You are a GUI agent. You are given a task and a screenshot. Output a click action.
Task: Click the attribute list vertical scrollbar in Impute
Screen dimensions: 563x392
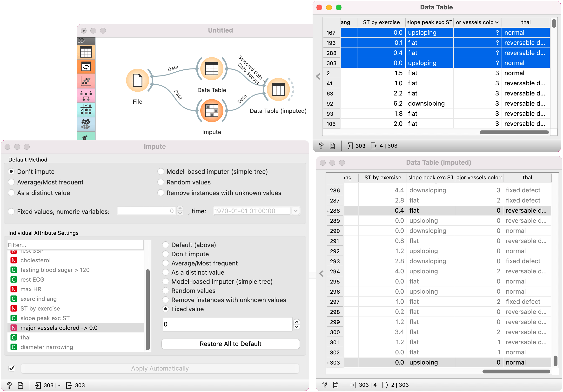point(147,310)
